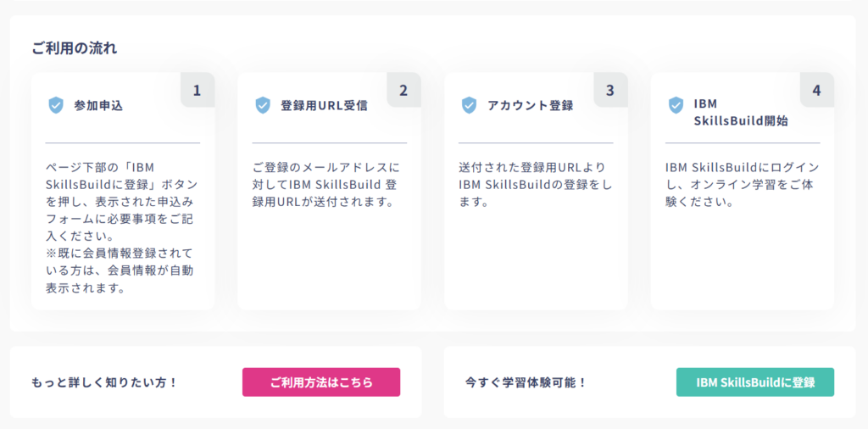Viewport: 868px width, 429px height.
Task: Click the shield icon beside 登録用URL受信
Action: [263, 105]
